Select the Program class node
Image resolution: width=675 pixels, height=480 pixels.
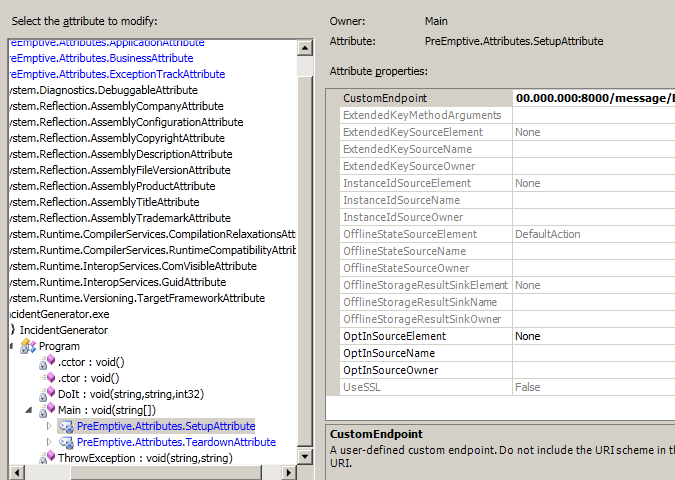click(x=59, y=346)
